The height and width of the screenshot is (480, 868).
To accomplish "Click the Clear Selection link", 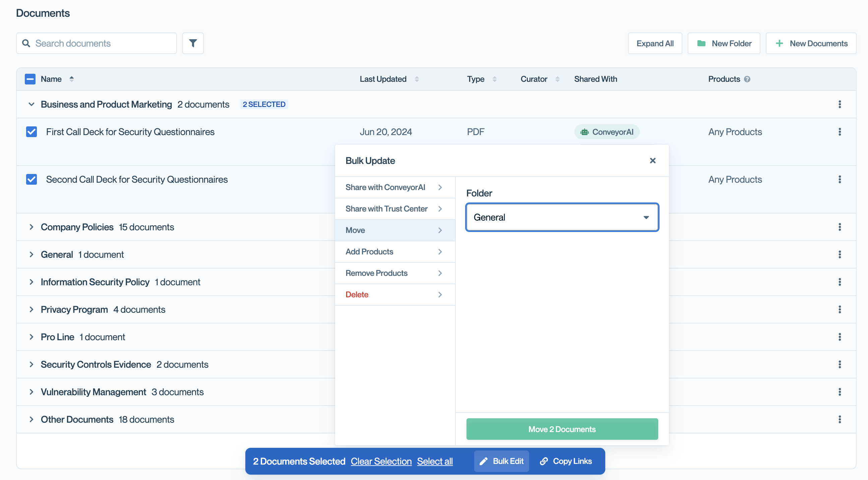I will point(381,461).
